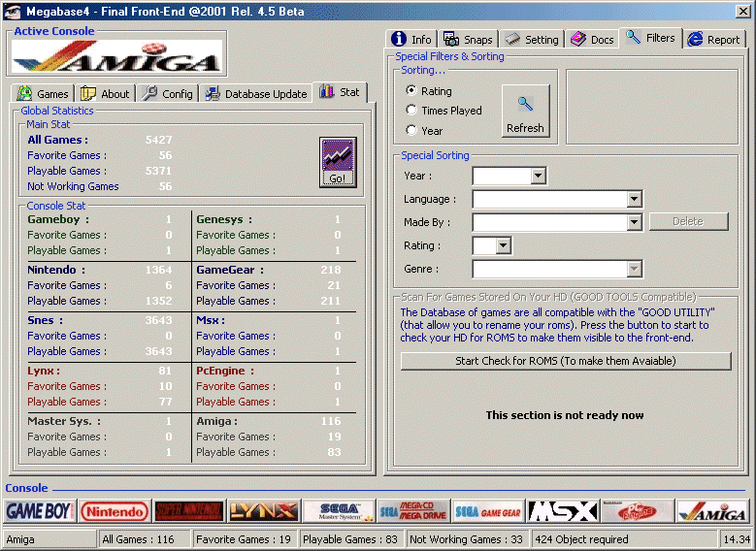Screen dimensions: 756x551
Task: Expand the Rating dropdown
Action: [504, 245]
